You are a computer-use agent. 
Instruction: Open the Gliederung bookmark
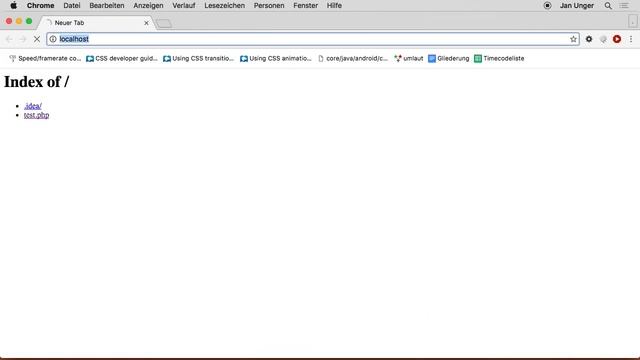click(449, 58)
